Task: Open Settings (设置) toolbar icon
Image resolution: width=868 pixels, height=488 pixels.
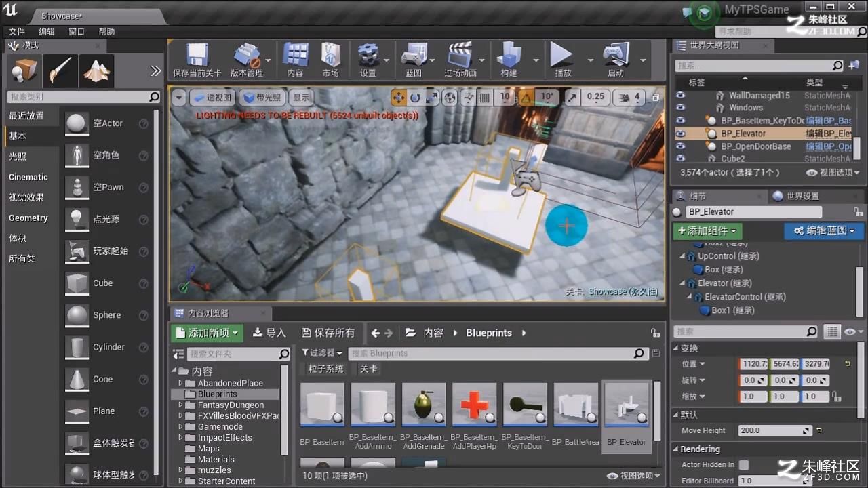Action: tap(368, 60)
